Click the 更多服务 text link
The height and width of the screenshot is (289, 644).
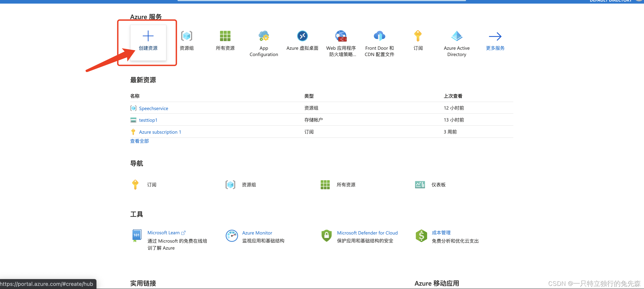point(495,48)
